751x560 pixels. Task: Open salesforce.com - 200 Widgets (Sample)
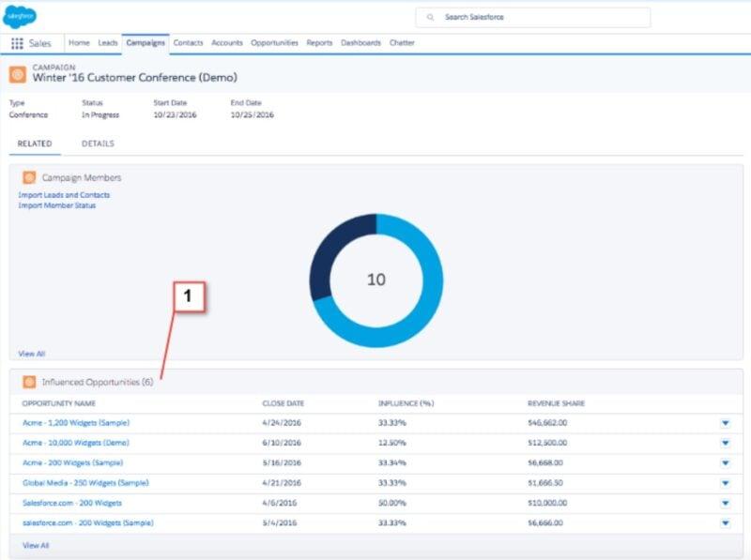(x=88, y=522)
